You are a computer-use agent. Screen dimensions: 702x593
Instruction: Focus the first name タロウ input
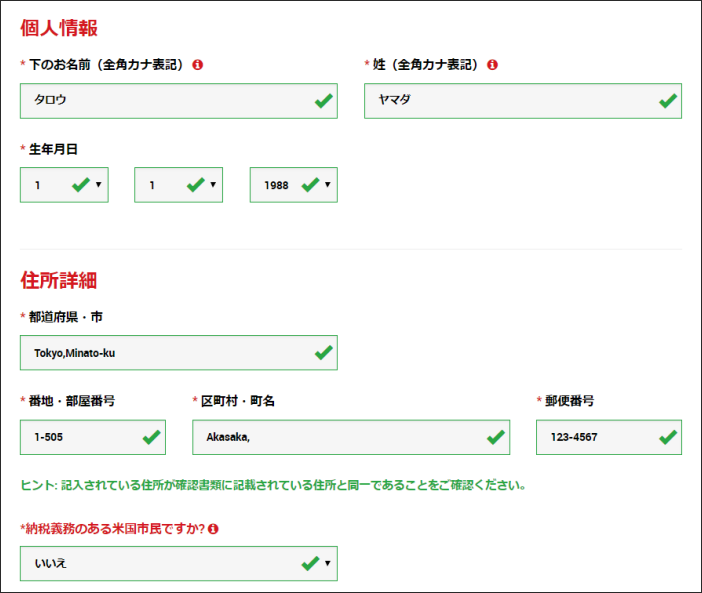(179, 101)
